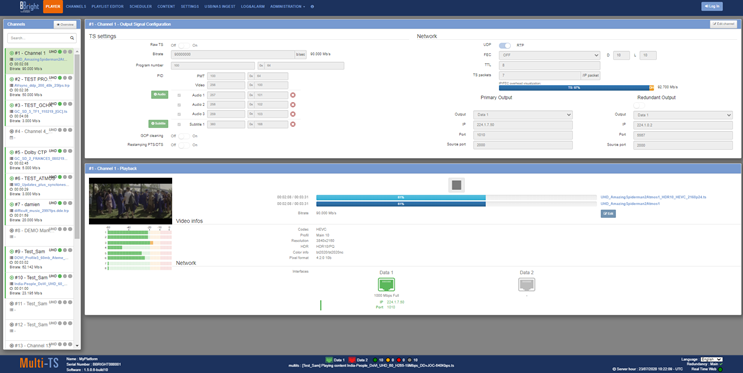Image resolution: width=743 pixels, height=373 pixels.
Task: Open the Primary Output dropdown
Action: pos(523,115)
